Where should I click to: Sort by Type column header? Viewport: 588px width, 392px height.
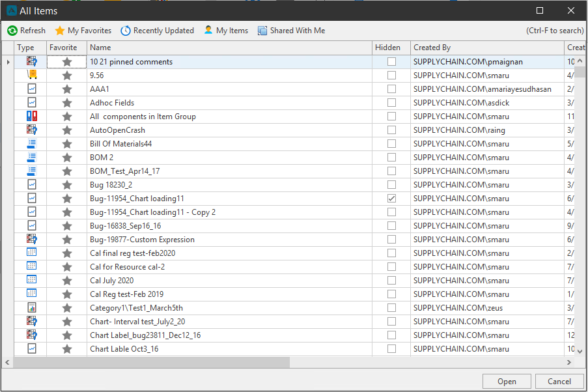[x=30, y=48]
